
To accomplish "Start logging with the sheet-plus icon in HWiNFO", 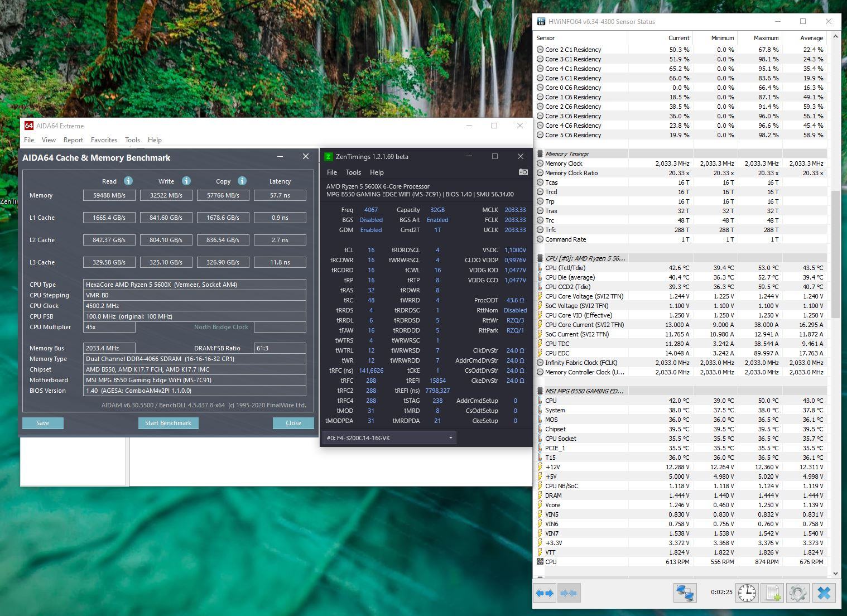I will coord(772,593).
